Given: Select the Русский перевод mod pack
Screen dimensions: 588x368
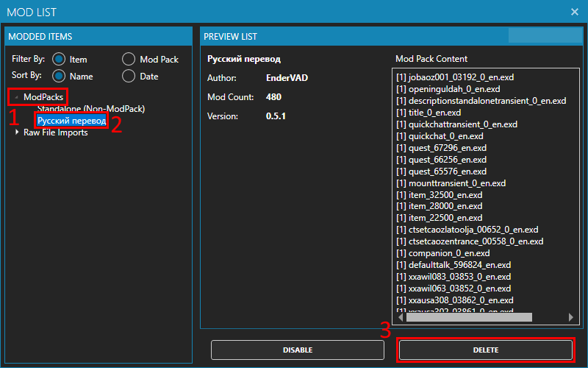Looking at the screenshot, I should click(x=71, y=121).
